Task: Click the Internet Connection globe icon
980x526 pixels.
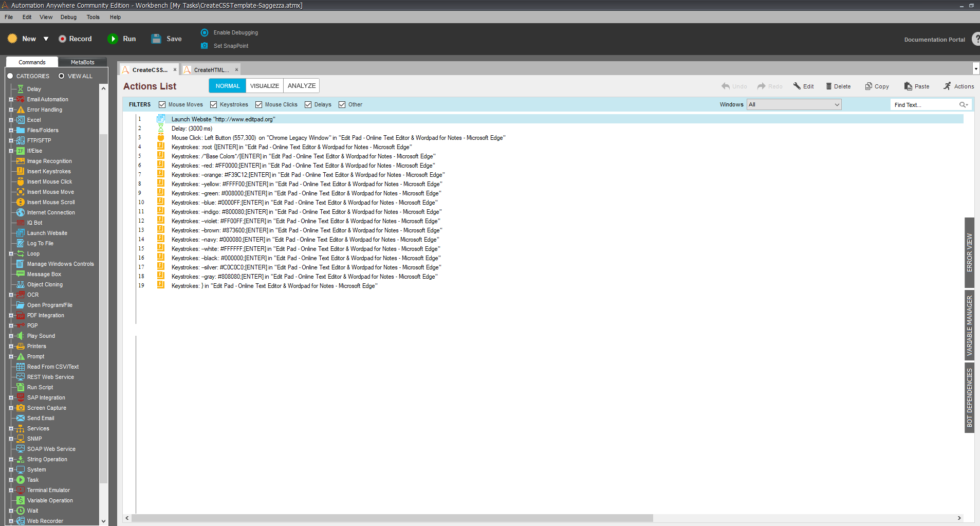Action: [x=21, y=212]
